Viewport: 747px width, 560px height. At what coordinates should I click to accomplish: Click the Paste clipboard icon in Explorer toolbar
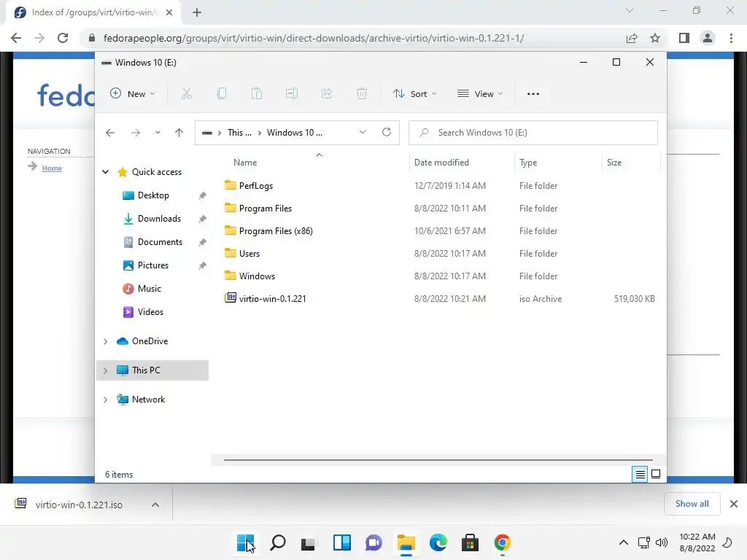click(x=257, y=94)
